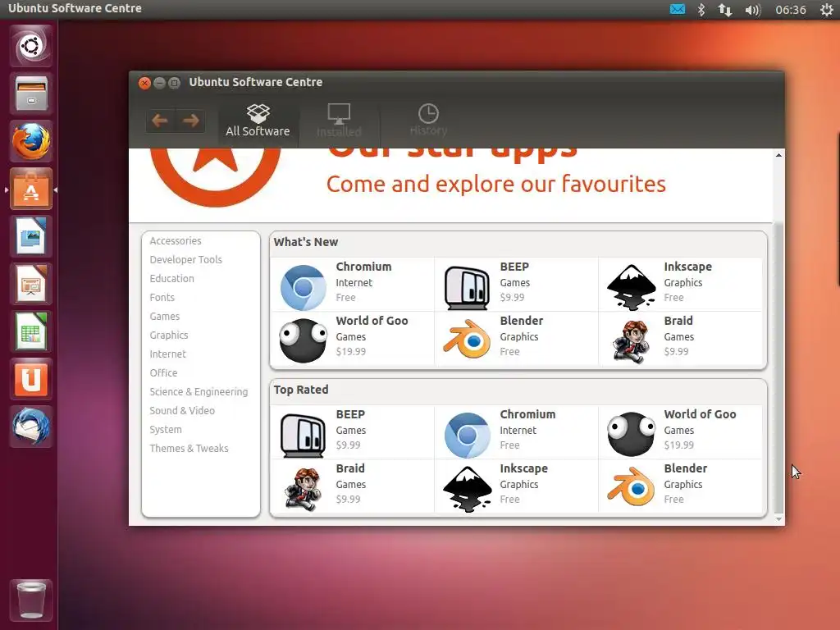Viewport: 840px width, 630px height.
Task: Open the System category
Action: [x=166, y=430]
